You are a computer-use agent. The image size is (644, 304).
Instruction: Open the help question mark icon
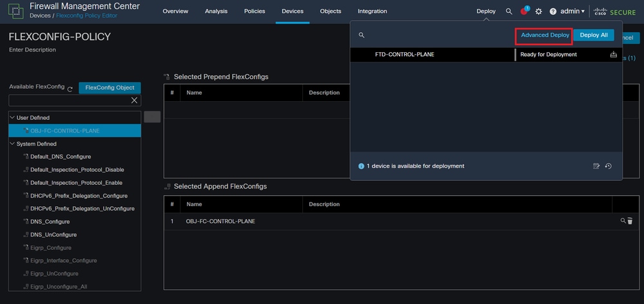553,12
